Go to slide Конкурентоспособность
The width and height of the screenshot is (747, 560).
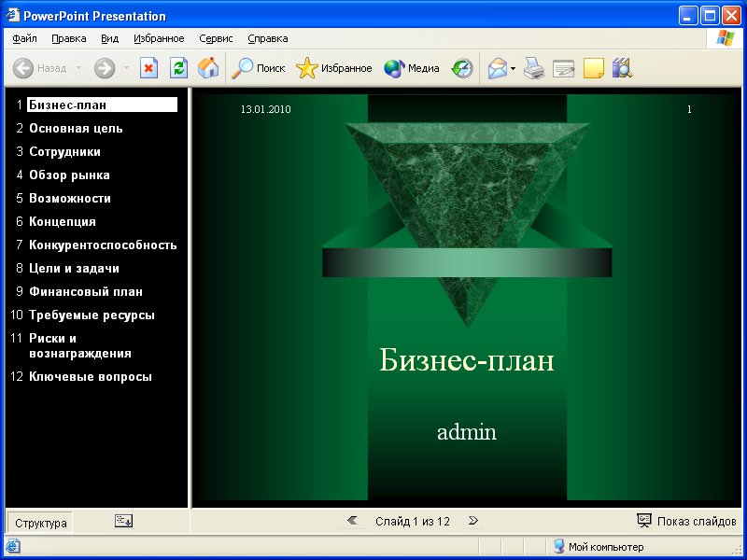point(103,245)
